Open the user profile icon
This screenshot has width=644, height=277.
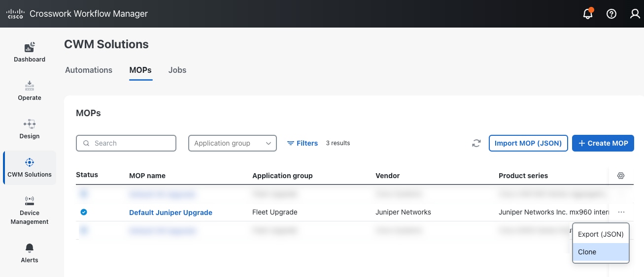pos(635,14)
